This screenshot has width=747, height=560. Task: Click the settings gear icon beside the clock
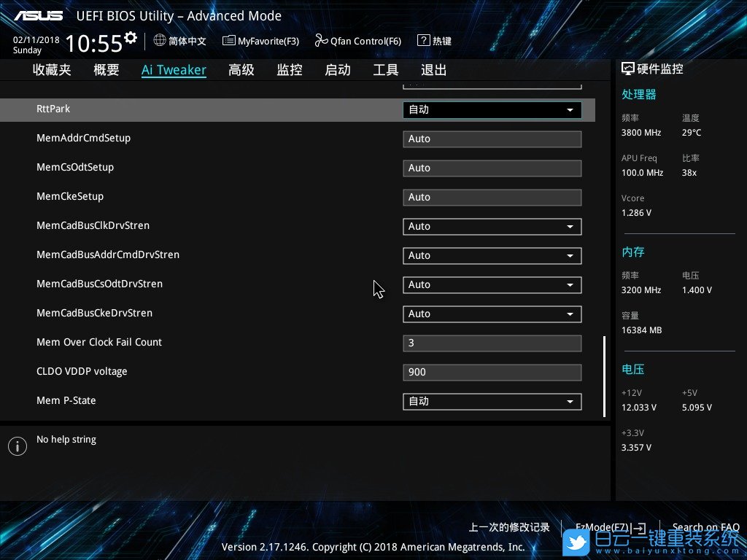pos(131,37)
